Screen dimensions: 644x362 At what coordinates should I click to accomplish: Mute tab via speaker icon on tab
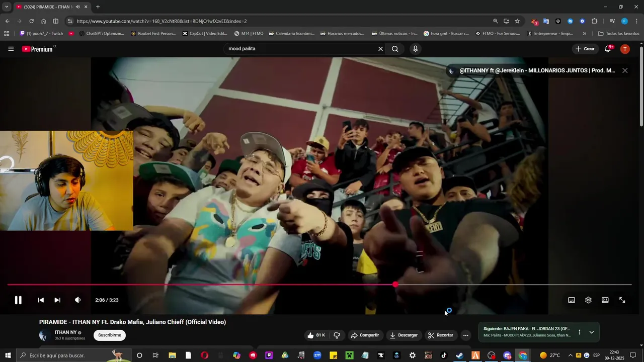[77, 7]
